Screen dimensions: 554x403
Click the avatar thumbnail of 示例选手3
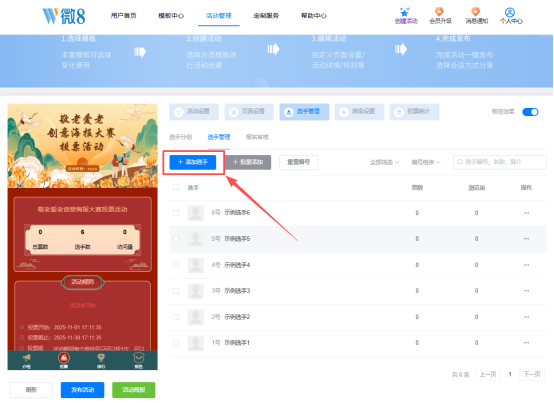click(196, 291)
